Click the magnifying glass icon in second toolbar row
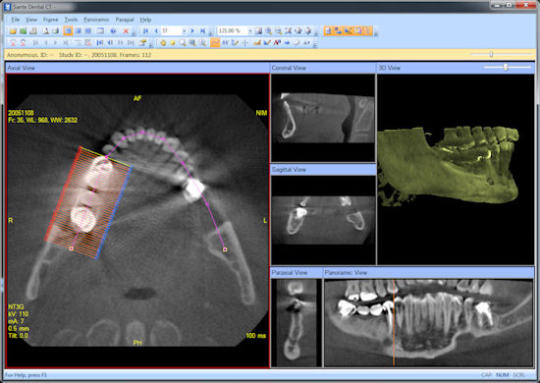The image size is (540, 383). coord(182,43)
